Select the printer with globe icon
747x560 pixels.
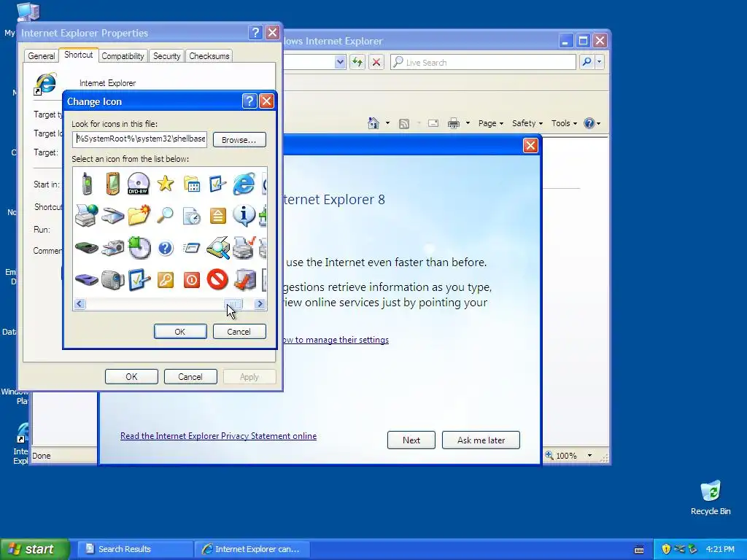pos(86,216)
